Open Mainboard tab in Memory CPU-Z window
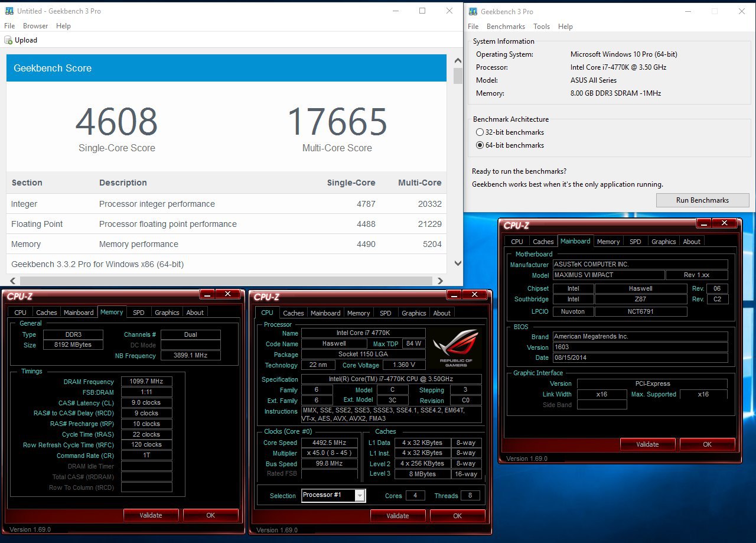 [79, 313]
